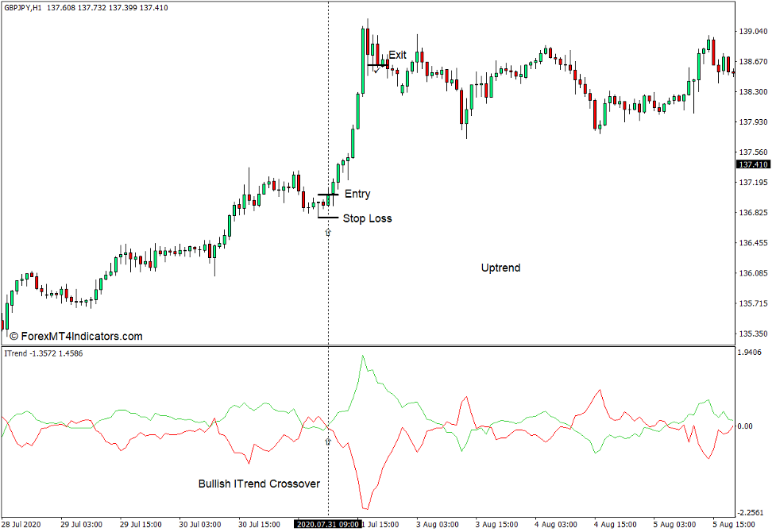Click the Stop Loss text label

[369, 218]
